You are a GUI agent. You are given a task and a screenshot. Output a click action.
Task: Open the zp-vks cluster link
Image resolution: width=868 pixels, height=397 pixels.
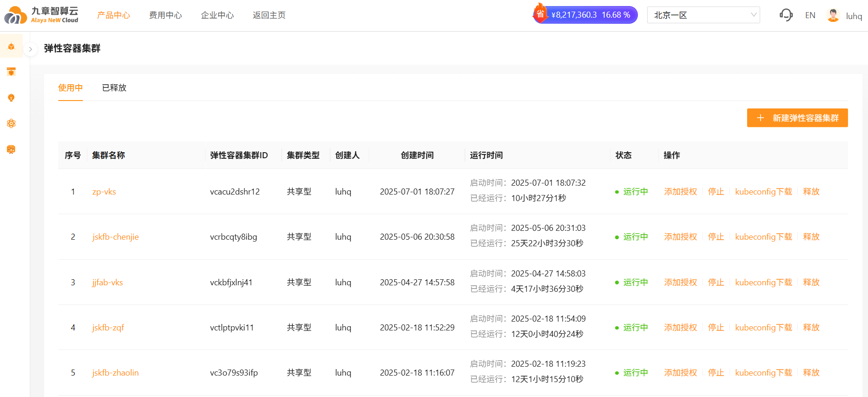click(x=104, y=192)
